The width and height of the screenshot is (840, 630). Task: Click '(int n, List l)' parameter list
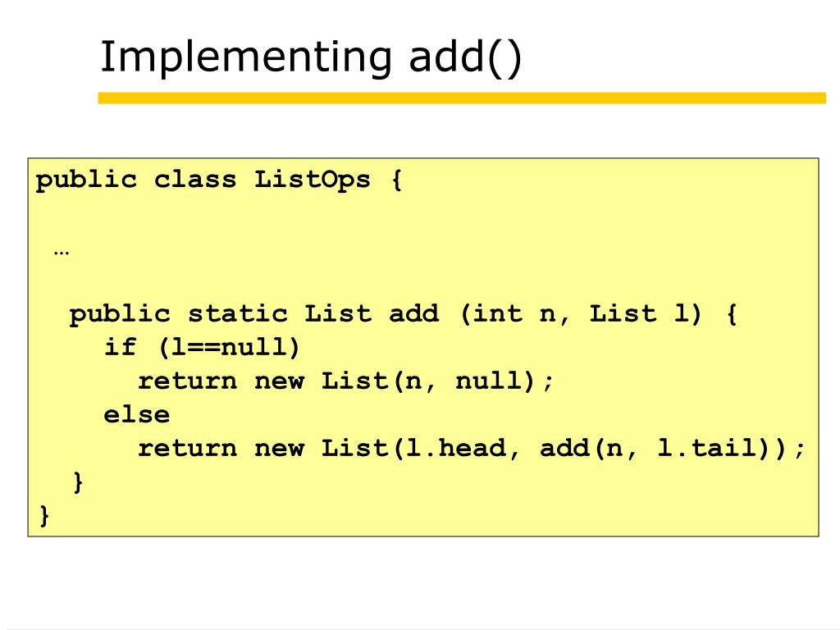pyautogui.click(x=581, y=314)
